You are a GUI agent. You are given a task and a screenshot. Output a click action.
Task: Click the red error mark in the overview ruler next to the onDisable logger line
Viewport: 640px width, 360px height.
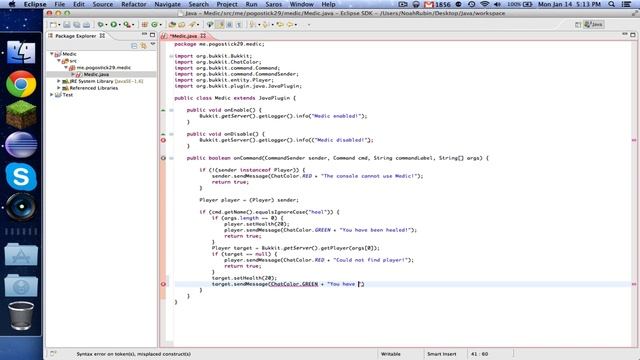pos(634,140)
